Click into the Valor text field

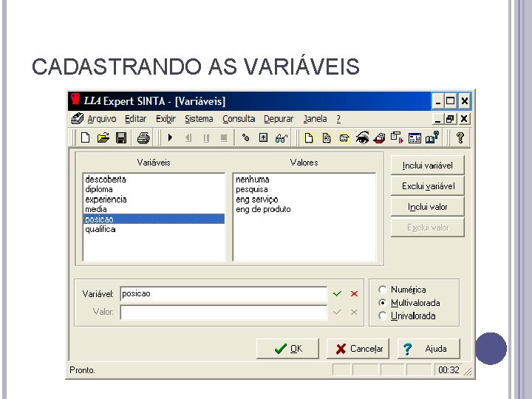pos(224,312)
